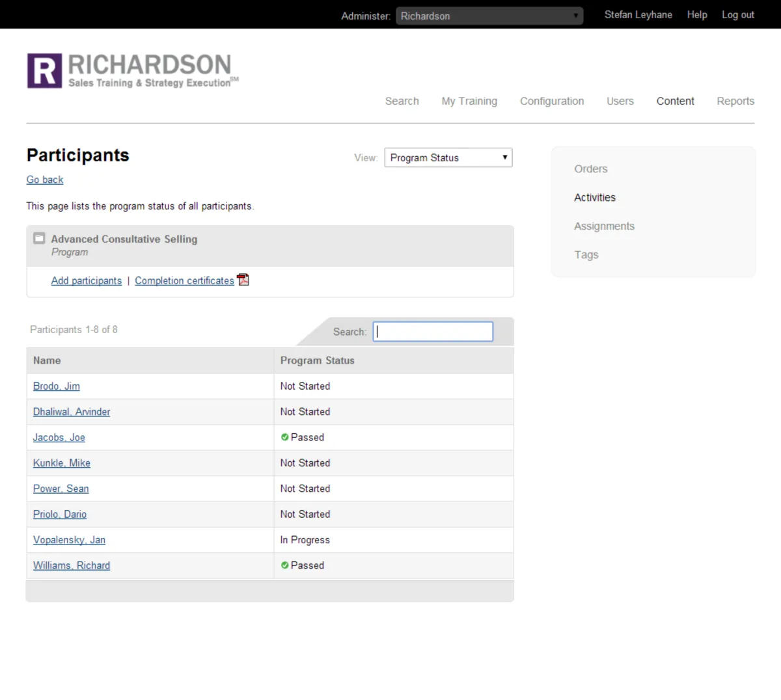This screenshot has width=781, height=700.
Task: Open Assignments in the side panel
Action: [604, 226]
